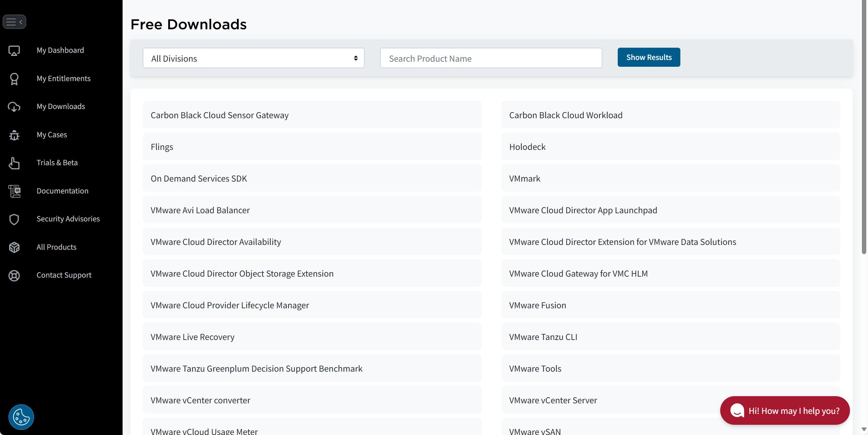The width and height of the screenshot is (868, 435).
Task: Open My Downloads via the download icon
Action: pyautogui.click(x=14, y=107)
